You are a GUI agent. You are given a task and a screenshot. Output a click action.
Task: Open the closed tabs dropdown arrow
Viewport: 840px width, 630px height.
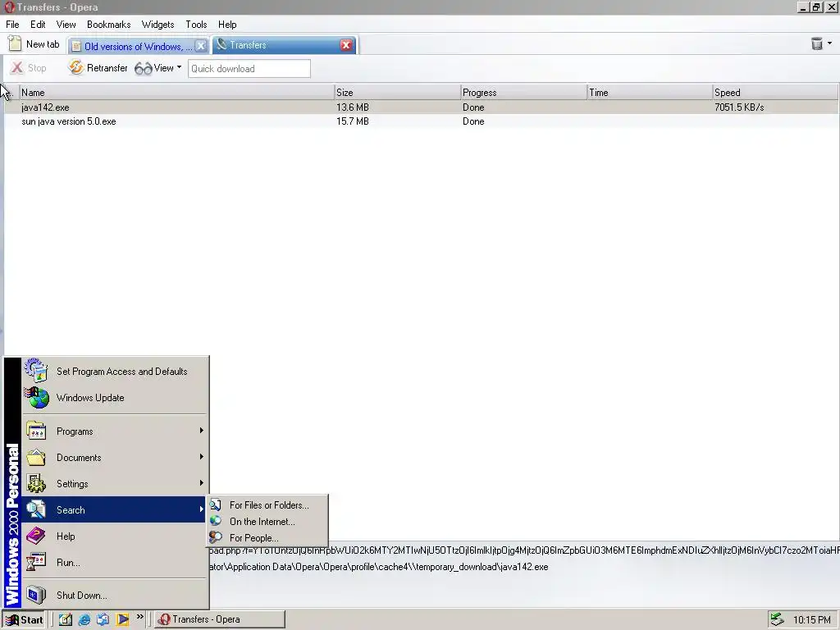click(x=829, y=43)
